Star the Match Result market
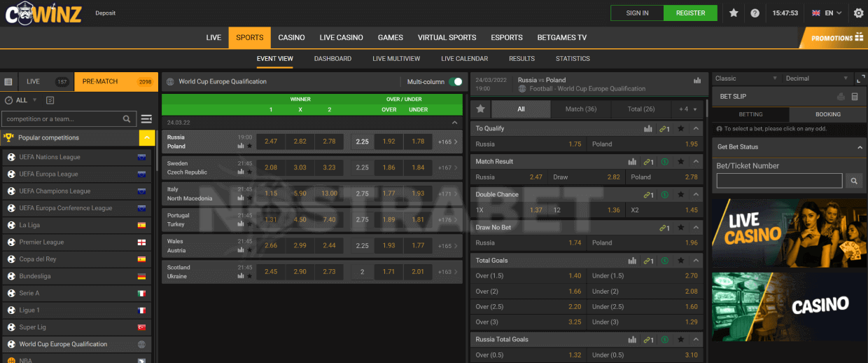The image size is (868, 363). [x=680, y=162]
